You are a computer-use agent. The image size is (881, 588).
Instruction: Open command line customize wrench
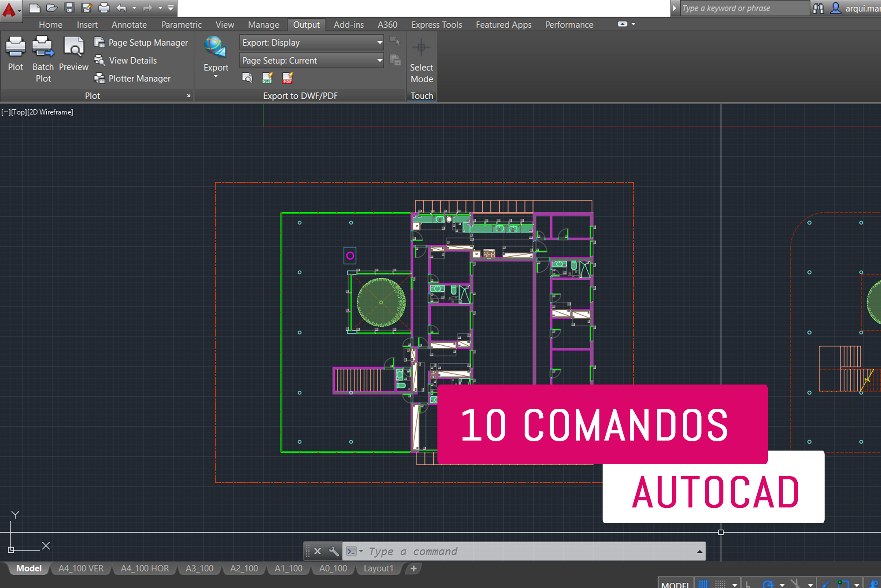coord(334,551)
